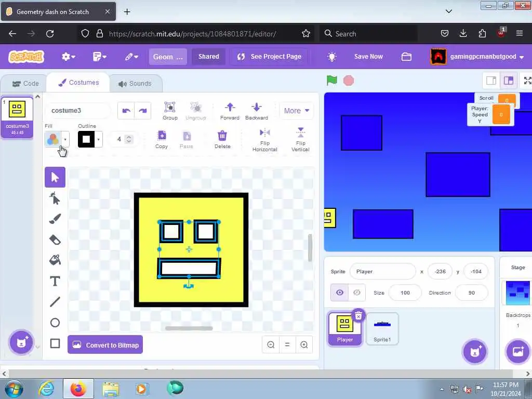532x399 pixels.
Task: Delete the Player sprite with trash badge
Action: (x=358, y=316)
